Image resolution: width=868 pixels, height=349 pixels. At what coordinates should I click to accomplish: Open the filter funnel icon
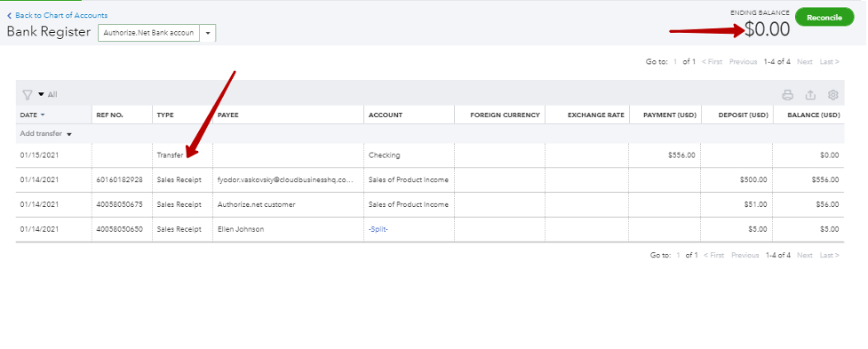tap(28, 95)
